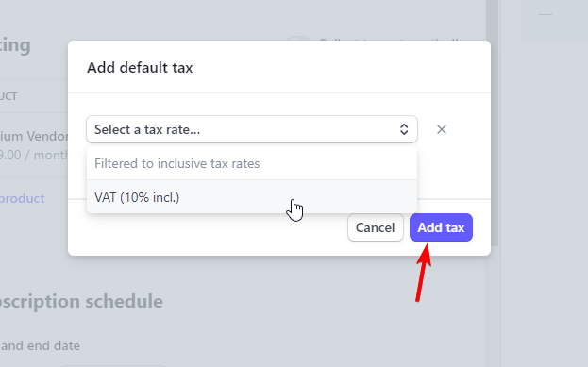Click the "Add default tax" dialog title

140,68
